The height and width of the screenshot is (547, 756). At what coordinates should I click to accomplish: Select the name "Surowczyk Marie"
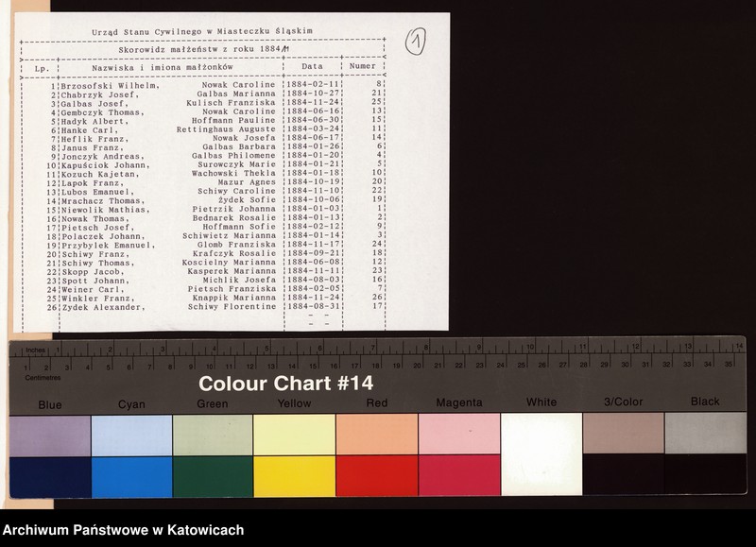click(x=236, y=164)
